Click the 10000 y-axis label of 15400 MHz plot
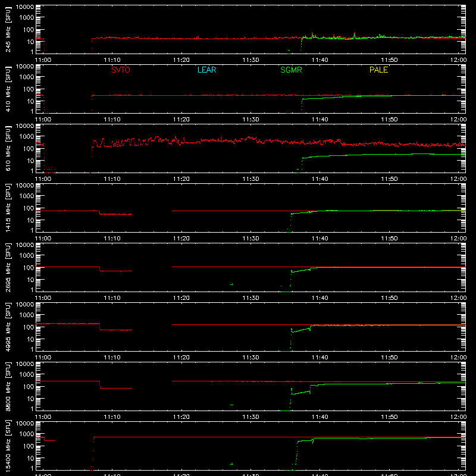This screenshot has height=476, width=476. point(25,423)
